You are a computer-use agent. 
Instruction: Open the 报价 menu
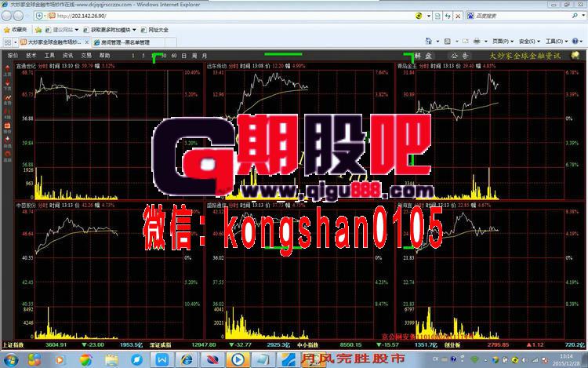click(x=13, y=56)
